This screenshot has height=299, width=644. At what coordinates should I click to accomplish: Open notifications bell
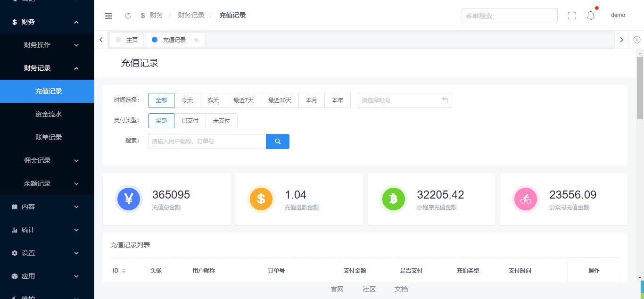[x=591, y=16]
